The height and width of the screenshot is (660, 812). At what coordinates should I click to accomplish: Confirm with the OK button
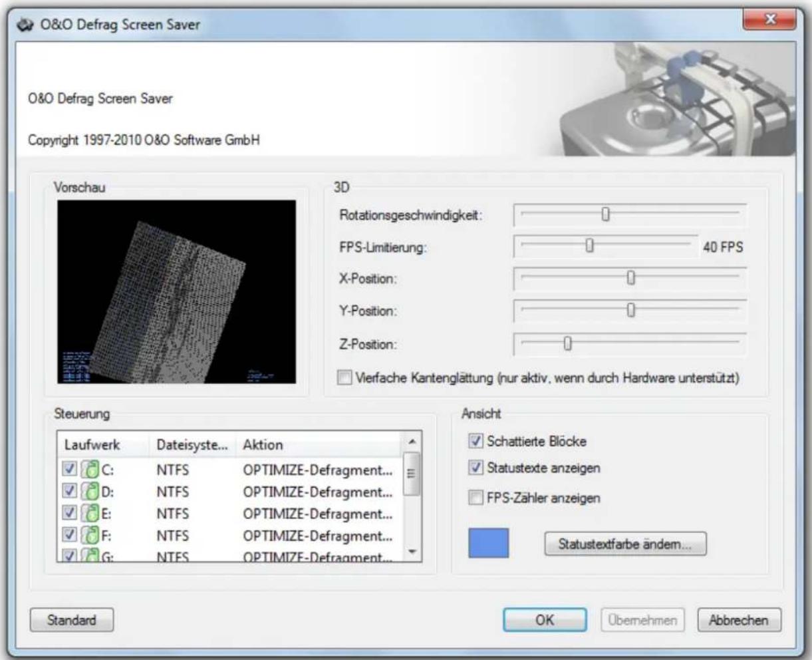[545, 620]
